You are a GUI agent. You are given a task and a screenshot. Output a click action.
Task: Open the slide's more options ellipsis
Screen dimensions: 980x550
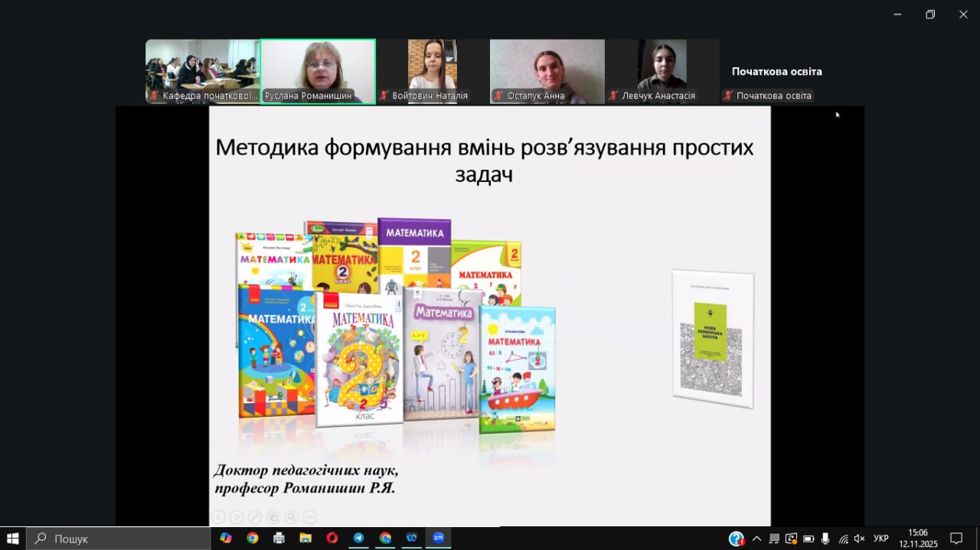309,517
